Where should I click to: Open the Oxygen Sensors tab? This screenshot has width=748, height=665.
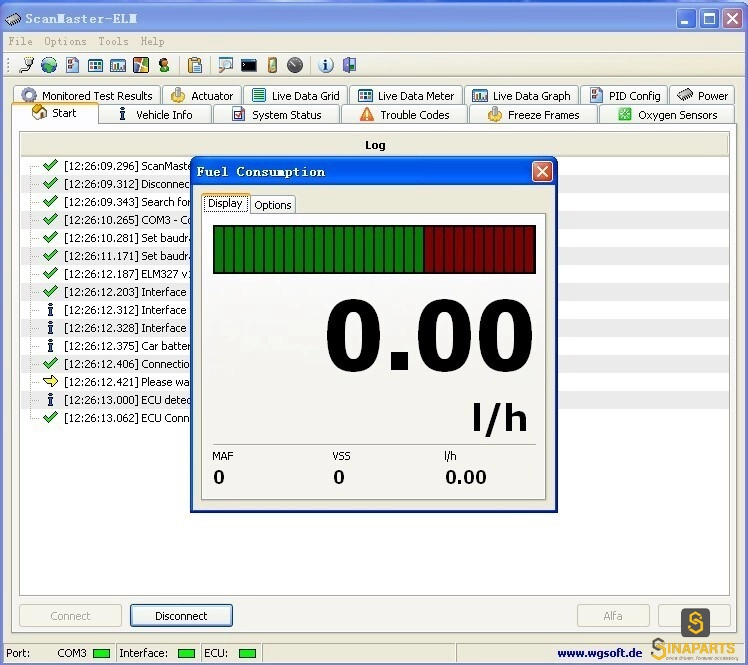(x=667, y=114)
